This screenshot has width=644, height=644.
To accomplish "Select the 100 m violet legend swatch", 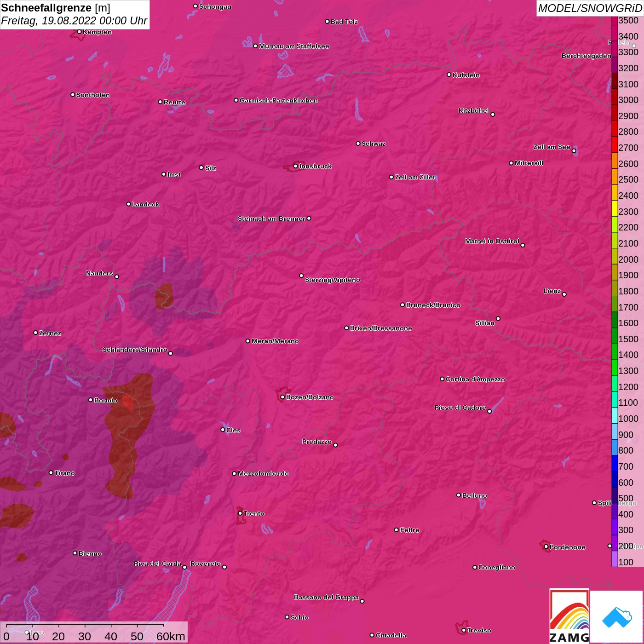I will point(615,558).
